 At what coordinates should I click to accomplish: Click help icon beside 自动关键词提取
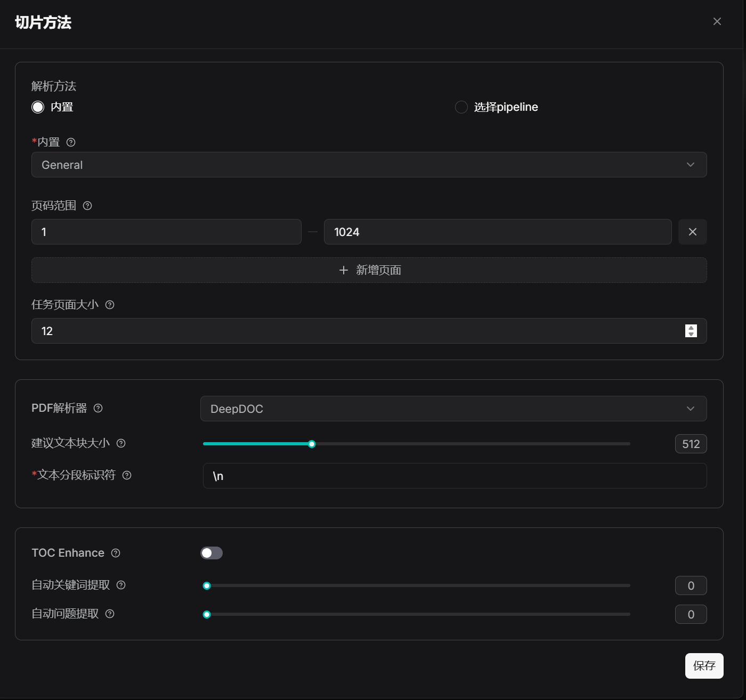121,585
